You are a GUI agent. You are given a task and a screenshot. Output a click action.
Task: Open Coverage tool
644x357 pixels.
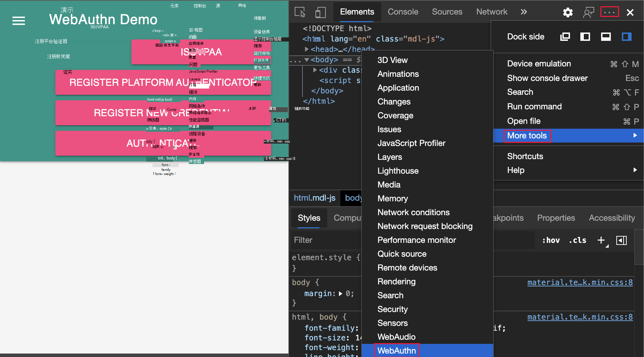coord(427,116)
